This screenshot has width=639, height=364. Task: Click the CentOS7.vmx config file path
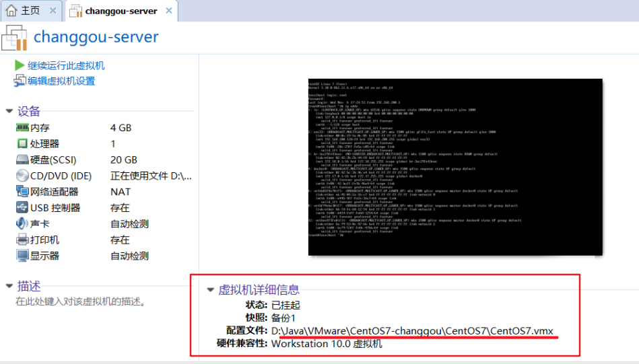(412, 330)
